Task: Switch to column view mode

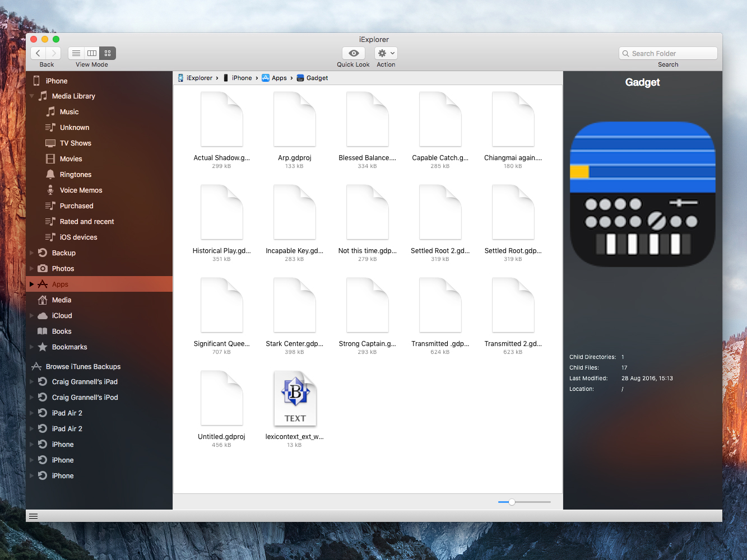Action: (x=92, y=53)
